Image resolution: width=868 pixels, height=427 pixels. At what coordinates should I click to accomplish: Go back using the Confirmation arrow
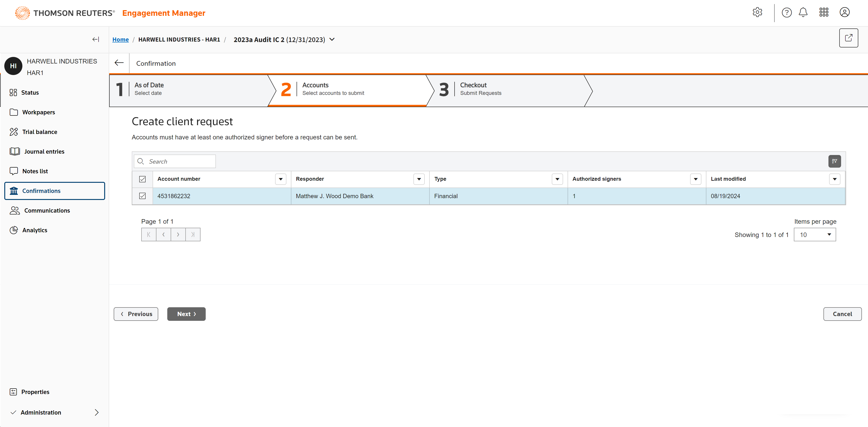(119, 63)
